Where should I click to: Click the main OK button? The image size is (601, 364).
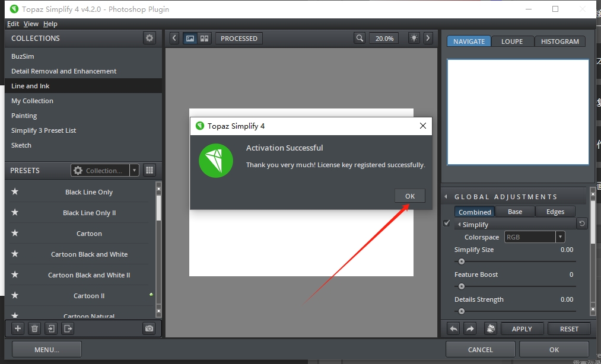[554, 349]
